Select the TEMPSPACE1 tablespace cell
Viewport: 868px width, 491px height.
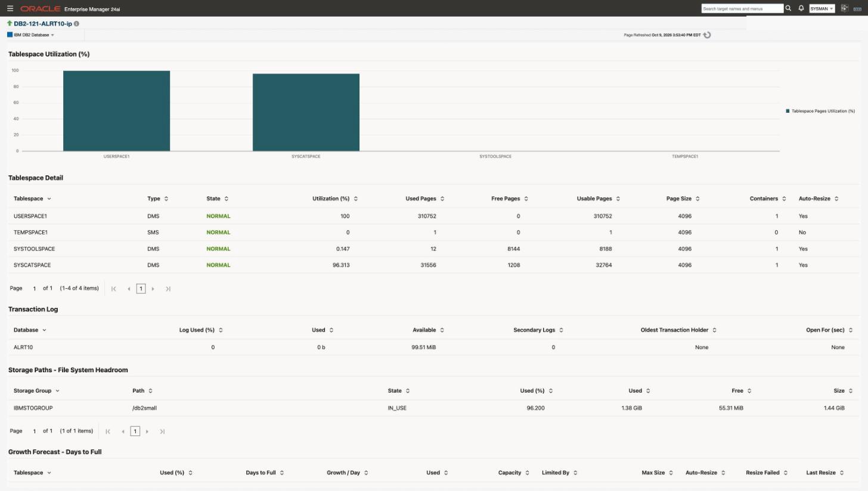tap(30, 233)
